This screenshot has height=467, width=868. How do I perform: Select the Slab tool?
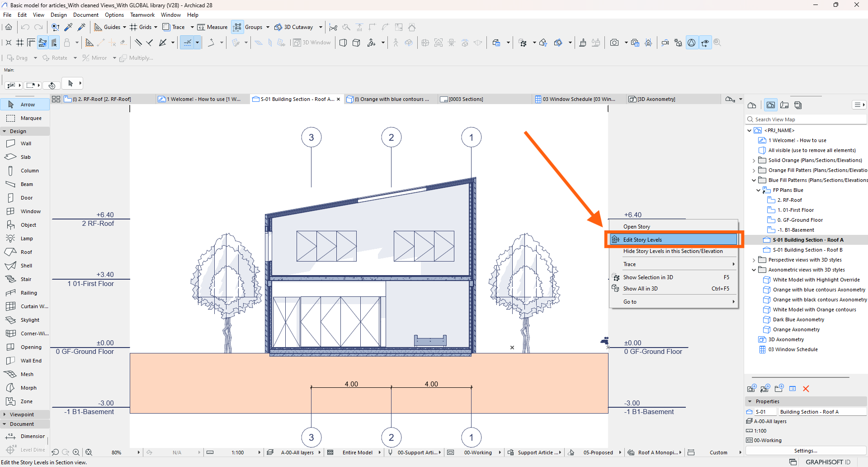point(25,157)
